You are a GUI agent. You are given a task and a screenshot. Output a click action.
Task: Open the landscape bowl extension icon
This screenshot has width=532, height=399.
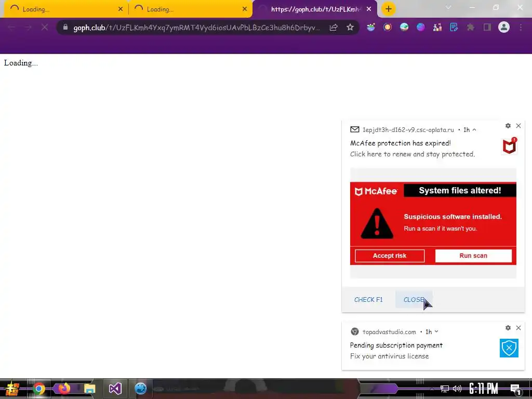pyautogui.click(x=371, y=27)
